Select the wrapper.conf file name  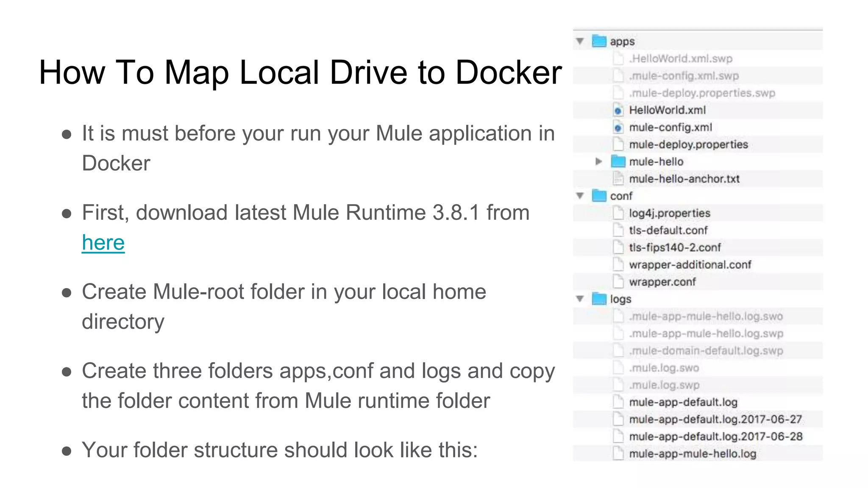(662, 282)
